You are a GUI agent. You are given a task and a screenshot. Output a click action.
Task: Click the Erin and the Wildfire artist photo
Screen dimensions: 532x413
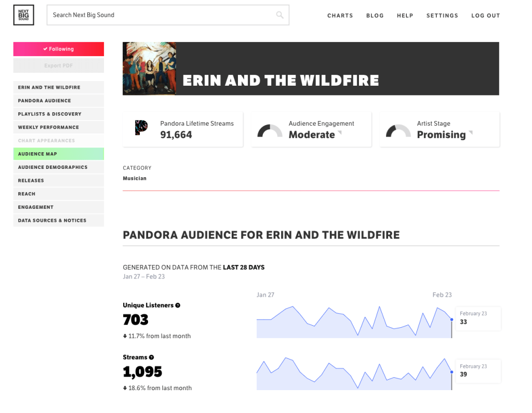point(150,69)
